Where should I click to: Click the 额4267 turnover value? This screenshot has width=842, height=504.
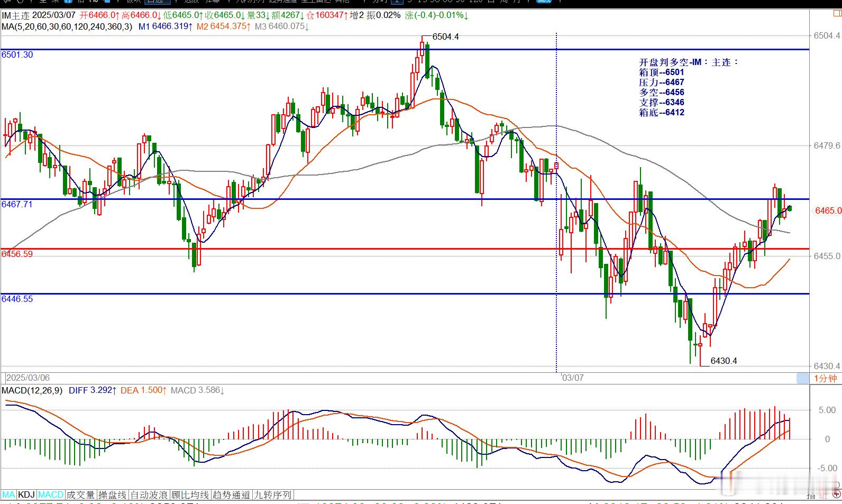288,15
